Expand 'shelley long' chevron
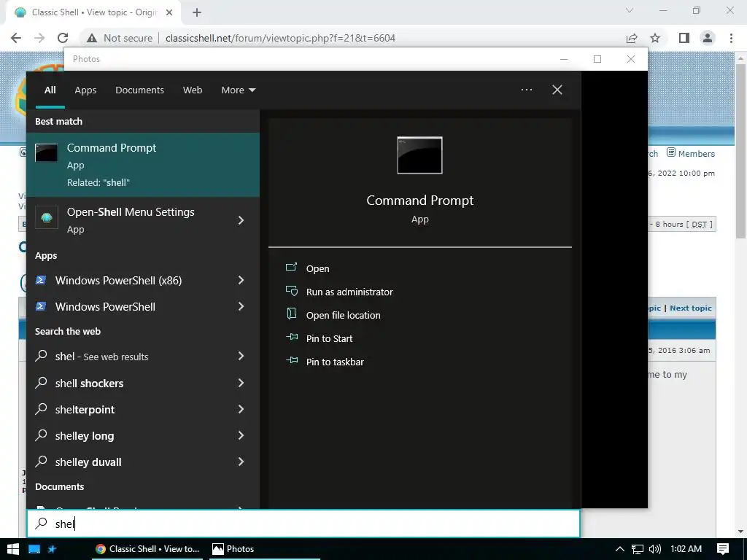 point(241,435)
